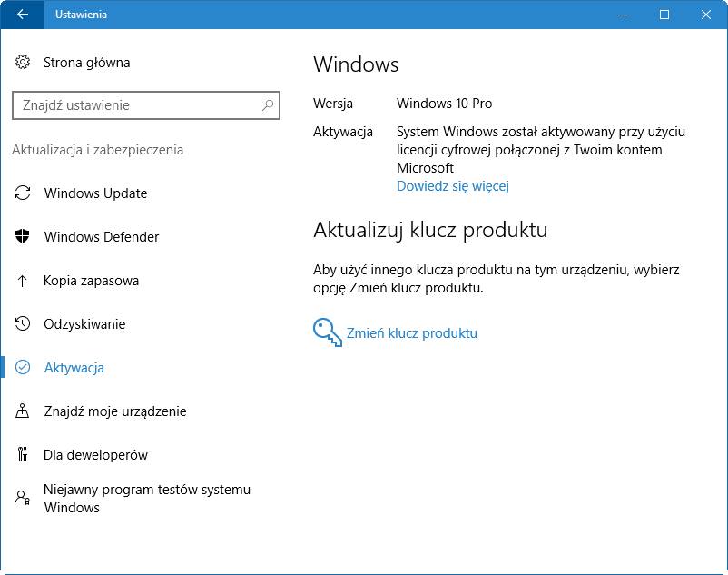Viewport: 728px width, 575px height.
Task: Focus the Znajdź ustawienie search field
Action: [x=146, y=105]
